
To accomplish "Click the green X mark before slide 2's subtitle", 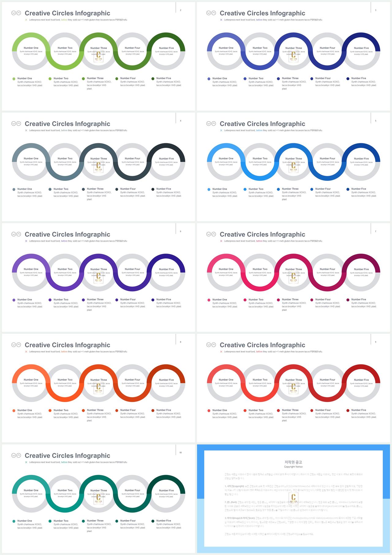I will 26,20.
